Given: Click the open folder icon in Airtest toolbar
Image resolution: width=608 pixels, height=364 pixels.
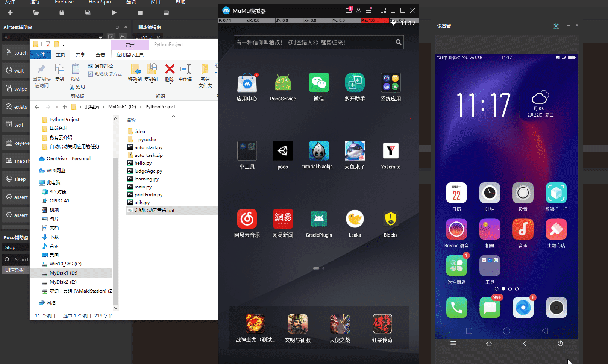Looking at the screenshot, I should [x=36, y=12].
